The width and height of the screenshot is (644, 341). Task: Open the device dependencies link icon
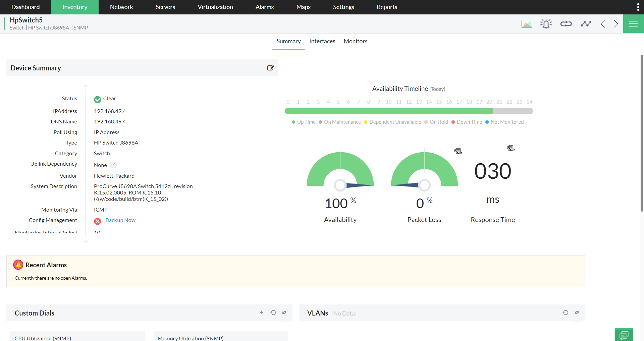tap(566, 23)
